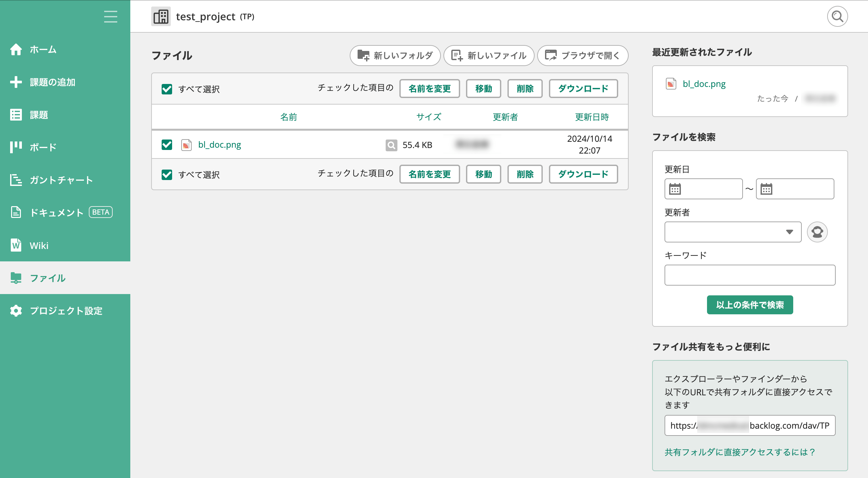This screenshot has height=478, width=868.
Task: Click the top ダウンロード button
Action: (583, 89)
